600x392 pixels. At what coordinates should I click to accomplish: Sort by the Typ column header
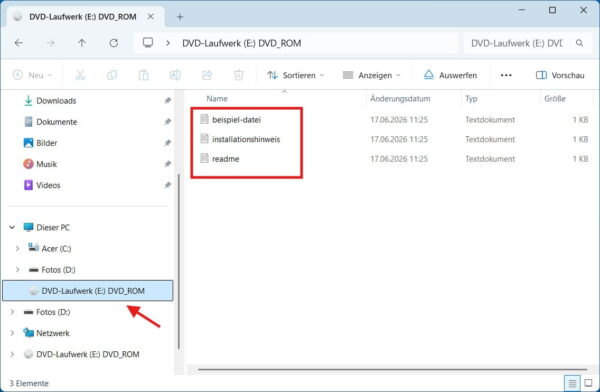coord(471,98)
